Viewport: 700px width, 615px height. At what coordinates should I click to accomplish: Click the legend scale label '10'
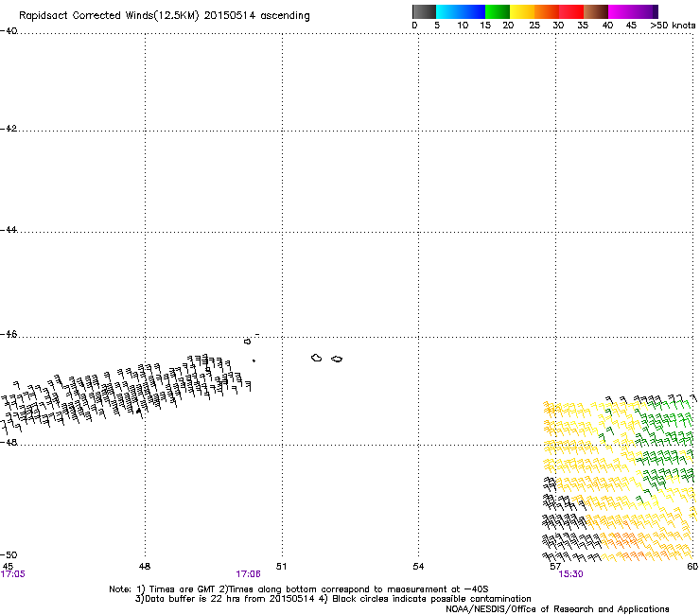point(463,26)
